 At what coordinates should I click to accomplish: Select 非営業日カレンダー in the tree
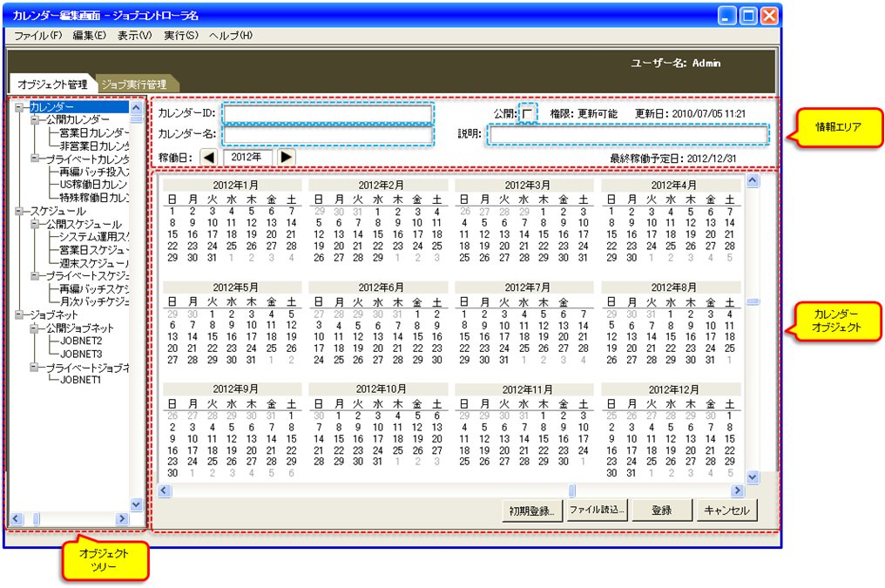pyautogui.click(x=94, y=145)
